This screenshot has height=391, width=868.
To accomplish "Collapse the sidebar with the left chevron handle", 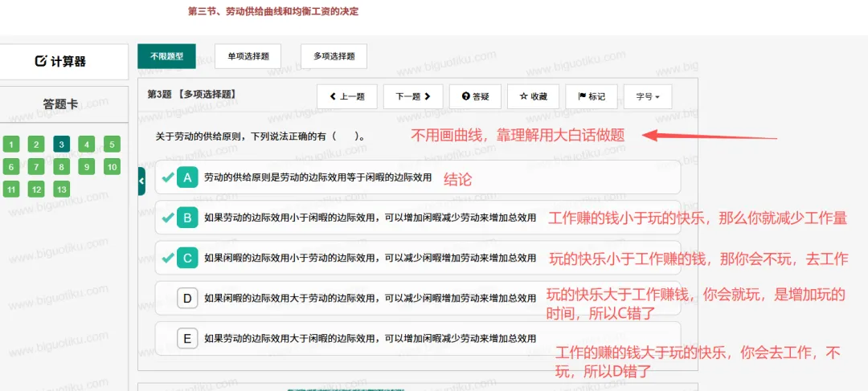I will pos(141,181).
